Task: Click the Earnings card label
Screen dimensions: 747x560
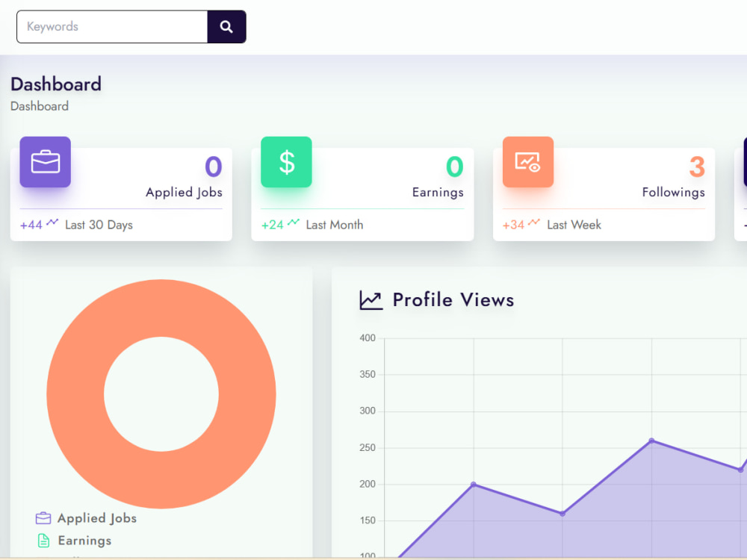Action: 438,193
